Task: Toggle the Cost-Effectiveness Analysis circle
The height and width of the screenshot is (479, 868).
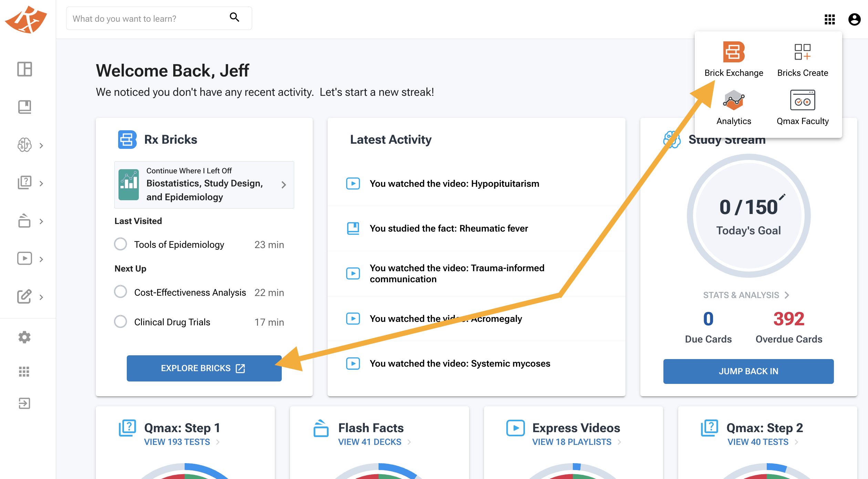Action: (x=121, y=292)
